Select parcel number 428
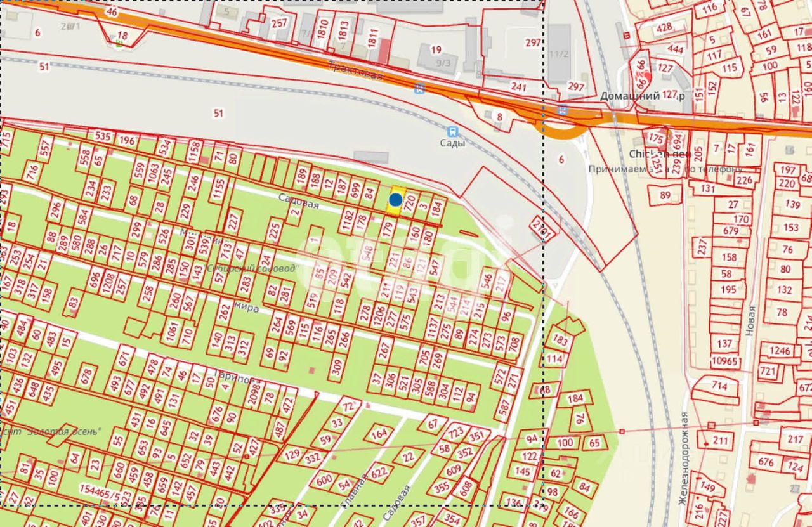Viewport: 812px width, 527px height. (664, 27)
